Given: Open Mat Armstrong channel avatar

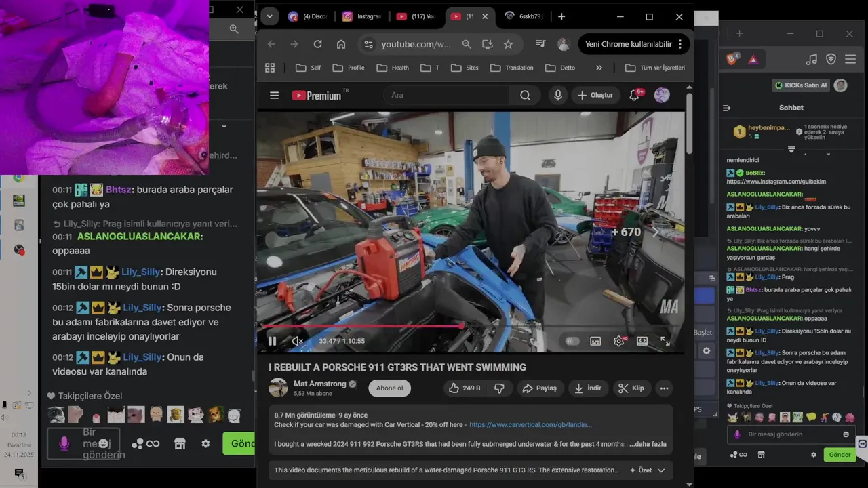Looking at the screenshot, I should tap(279, 388).
